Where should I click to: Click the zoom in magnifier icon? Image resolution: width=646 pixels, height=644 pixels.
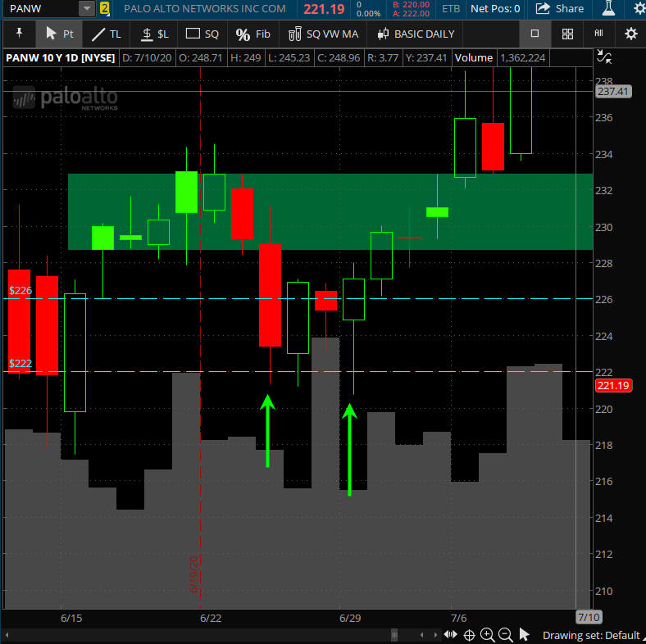[488, 635]
